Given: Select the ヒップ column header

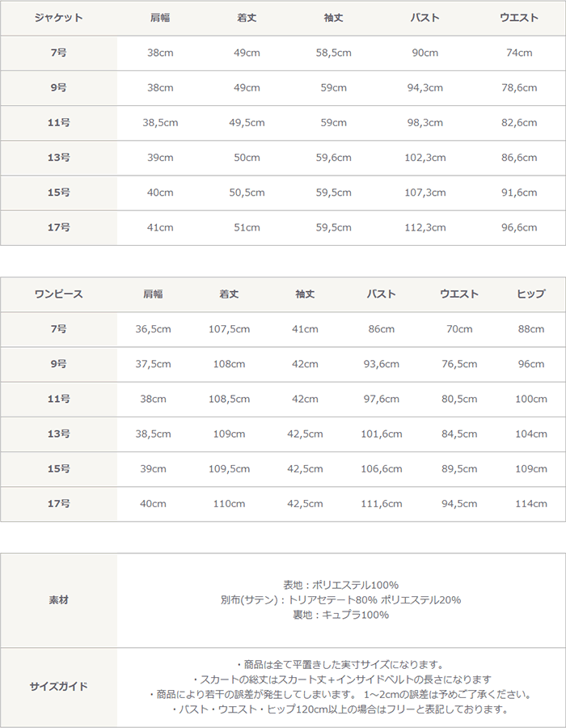Looking at the screenshot, I should pyautogui.click(x=531, y=294).
